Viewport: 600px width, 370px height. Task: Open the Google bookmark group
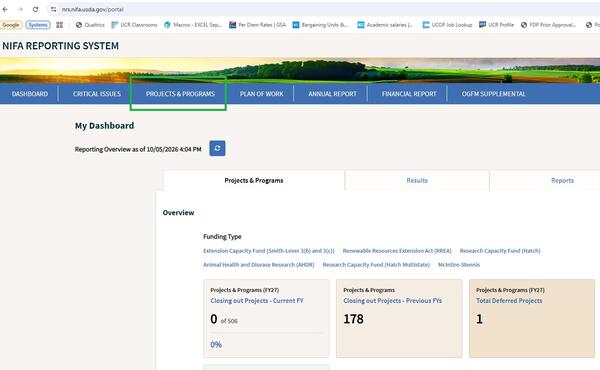click(x=11, y=25)
